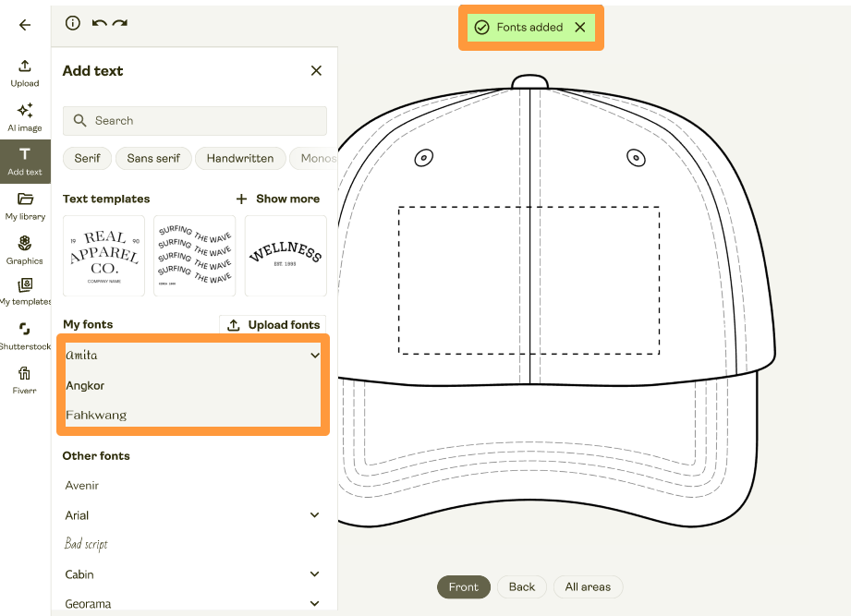Toggle the Serif font filter

pyautogui.click(x=87, y=158)
